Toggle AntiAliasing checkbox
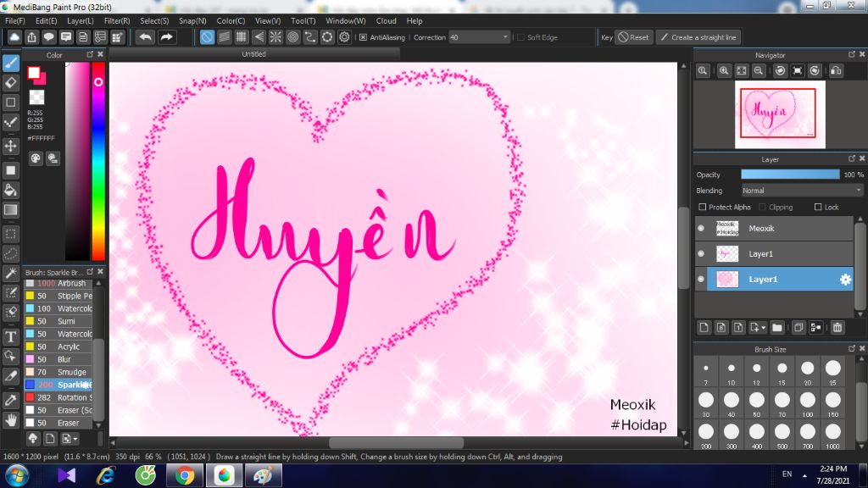Viewport: 868px width, 488px height. pyautogui.click(x=363, y=37)
